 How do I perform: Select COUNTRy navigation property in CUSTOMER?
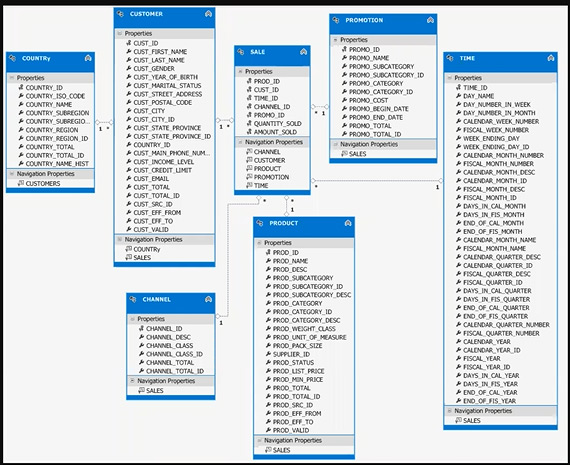tap(147, 249)
